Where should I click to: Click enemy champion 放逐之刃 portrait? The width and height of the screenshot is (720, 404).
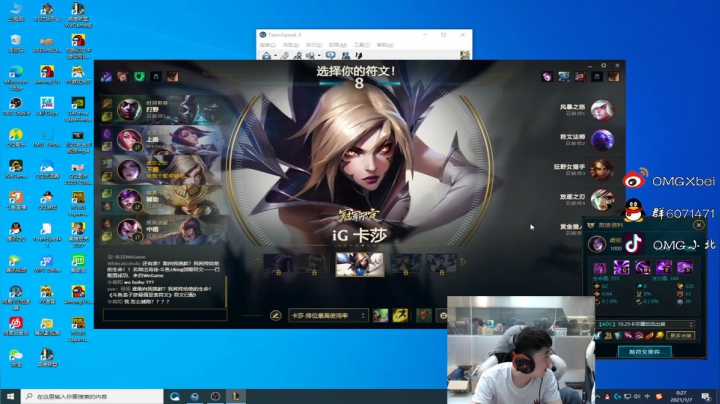click(602, 200)
